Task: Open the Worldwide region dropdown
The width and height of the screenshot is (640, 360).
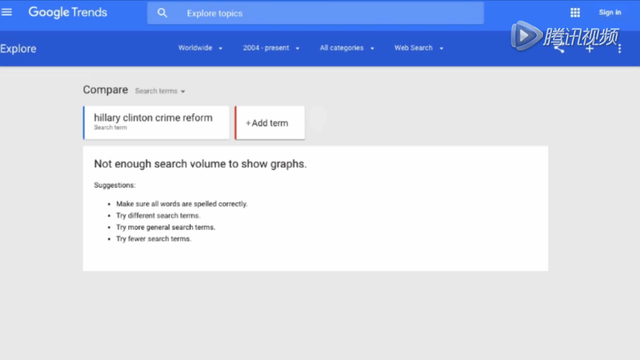Action: click(x=200, y=48)
